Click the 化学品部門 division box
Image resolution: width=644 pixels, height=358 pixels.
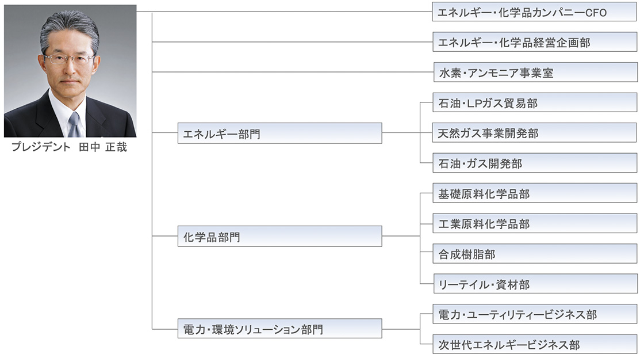point(279,237)
